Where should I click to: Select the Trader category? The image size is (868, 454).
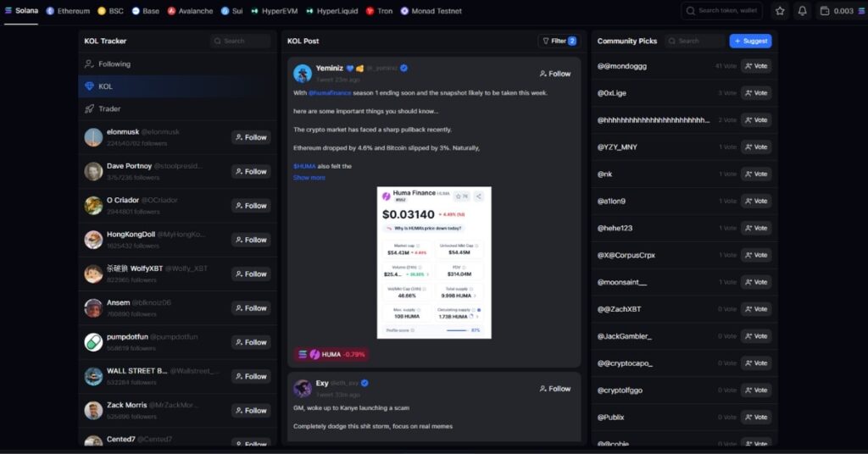(177, 109)
